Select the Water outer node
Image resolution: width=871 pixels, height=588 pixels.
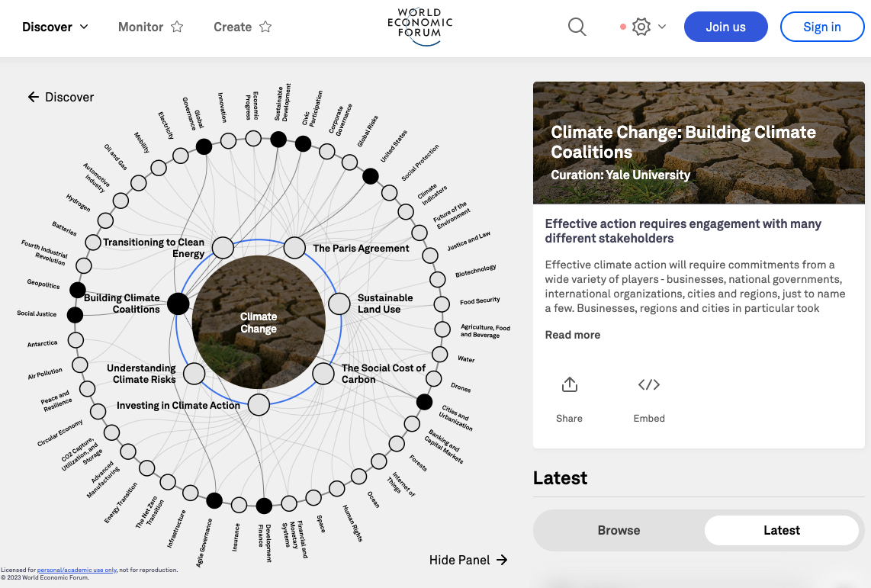tap(439, 354)
